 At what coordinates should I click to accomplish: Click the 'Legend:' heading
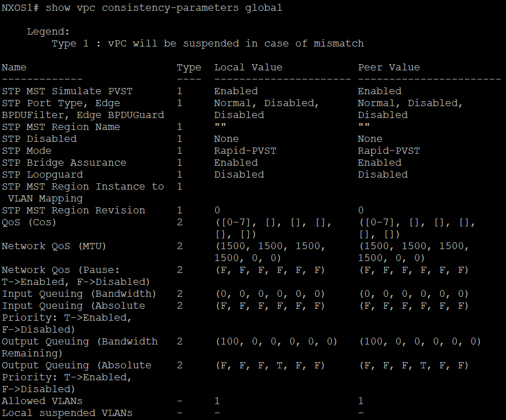click(48, 31)
